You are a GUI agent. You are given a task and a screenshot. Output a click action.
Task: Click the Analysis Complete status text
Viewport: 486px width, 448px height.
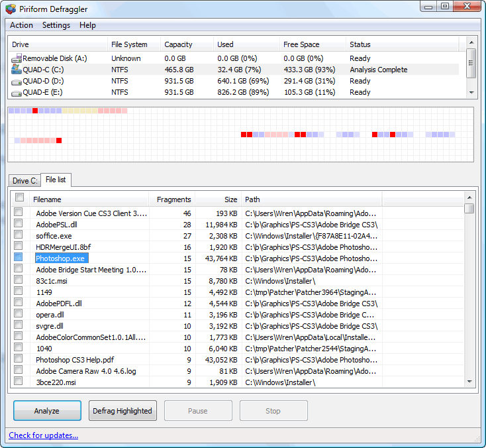point(379,70)
